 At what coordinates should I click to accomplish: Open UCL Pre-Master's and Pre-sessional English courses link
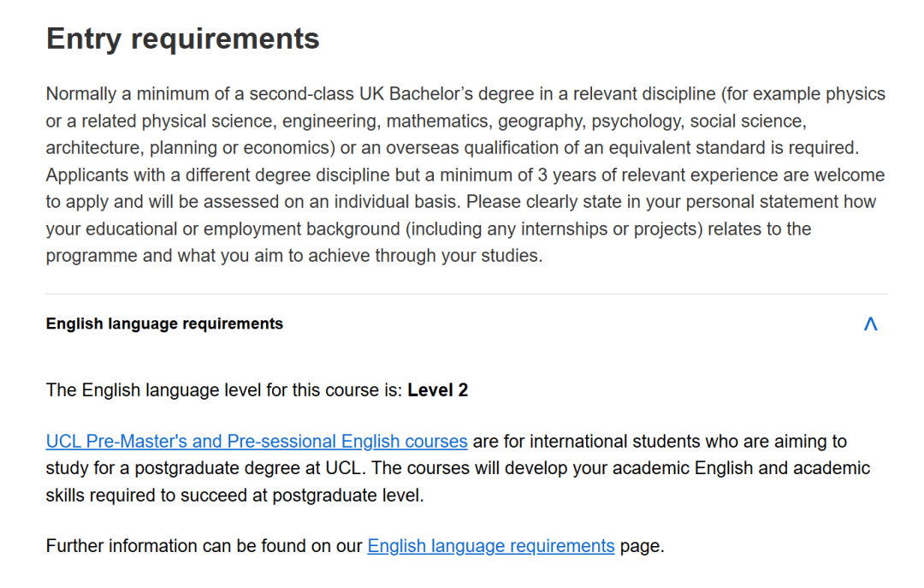pyautogui.click(x=257, y=442)
